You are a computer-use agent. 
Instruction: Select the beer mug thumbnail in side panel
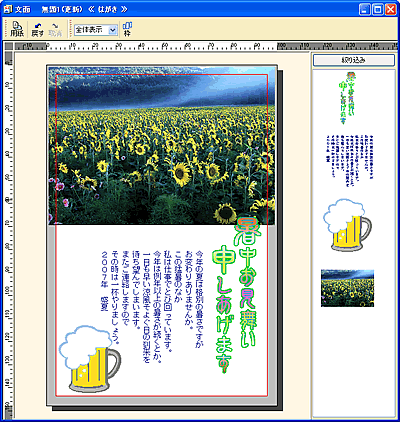(x=347, y=225)
